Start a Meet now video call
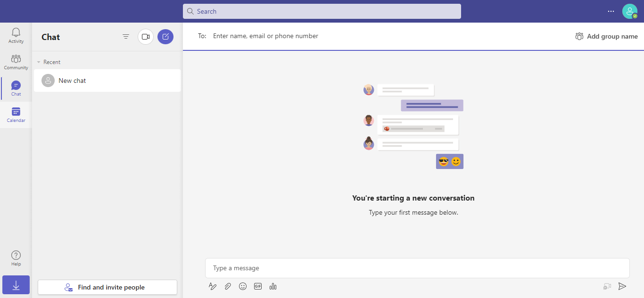This screenshot has height=298, width=644. pyautogui.click(x=146, y=37)
